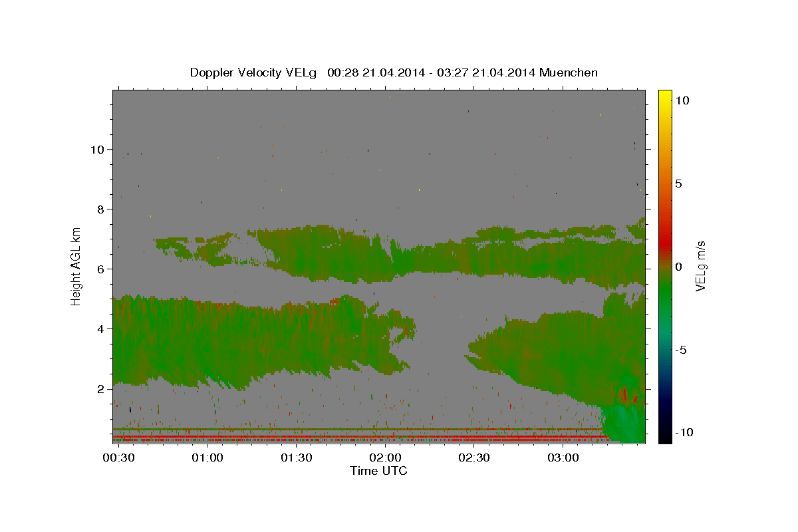Click the "01:00" time tick label
Viewport: 798px width, 532px height.
coord(207,458)
